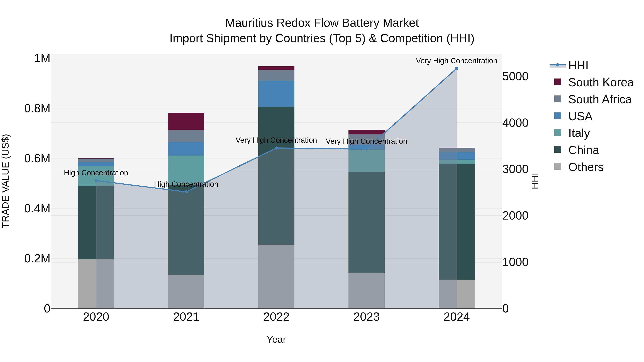Click the 2022 South Africa slate bar segment
The width and height of the screenshot is (644, 362).
pyautogui.click(x=276, y=75)
